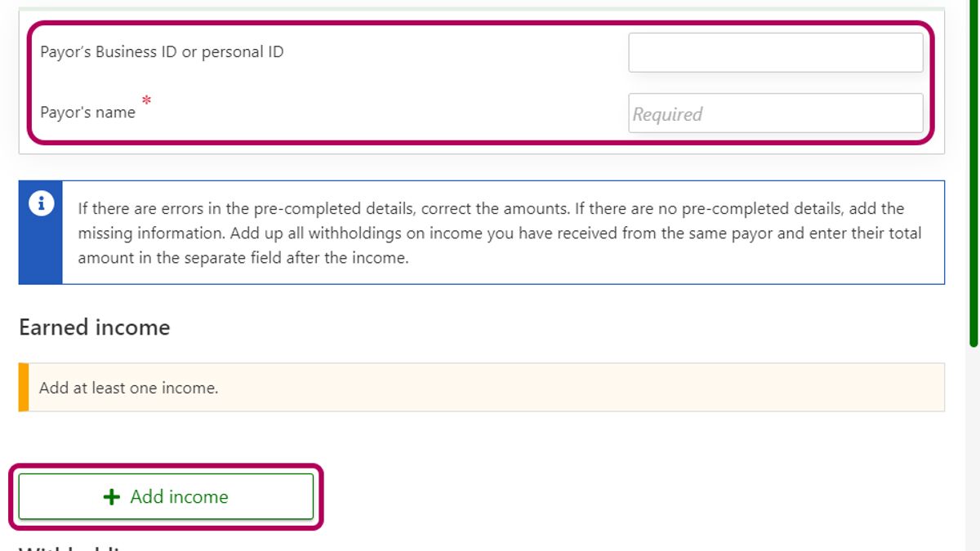
Task: Click empty area in beige warning banner
Action: (572, 388)
